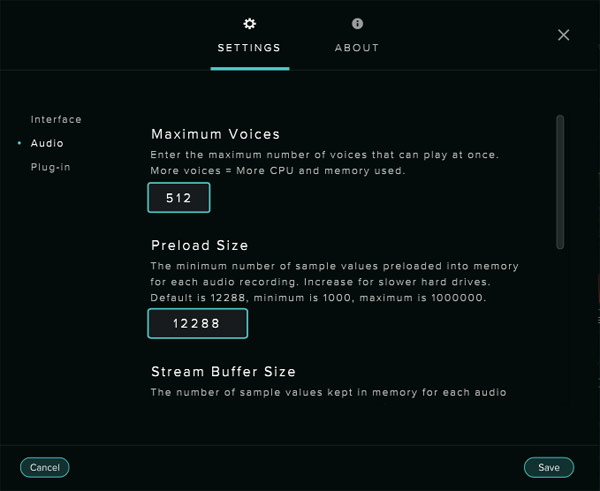Focus the Preload Size field showing 12288
This screenshot has width=600, height=491.
click(x=197, y=324)
